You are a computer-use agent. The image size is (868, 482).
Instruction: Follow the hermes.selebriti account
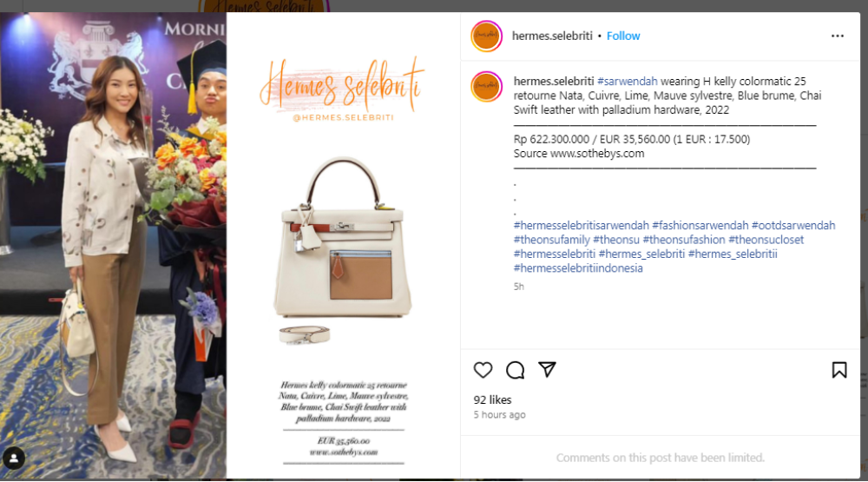[x=623, y=36]
